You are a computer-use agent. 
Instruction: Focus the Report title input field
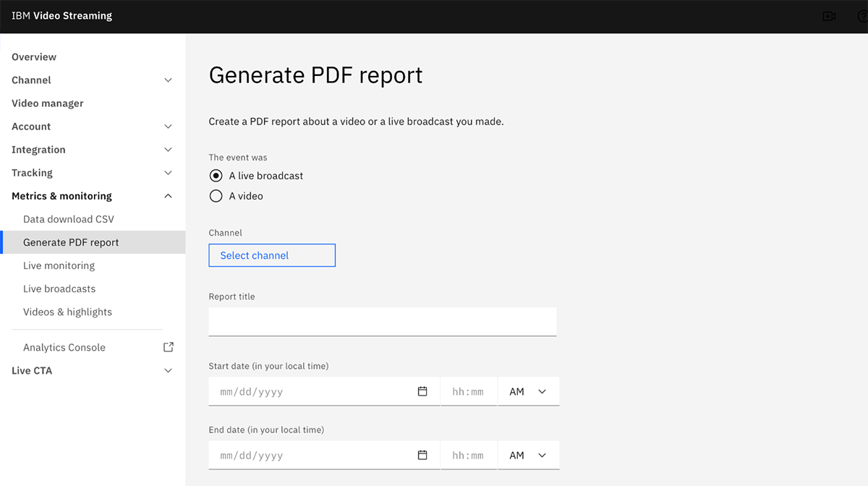pos(383,322)
